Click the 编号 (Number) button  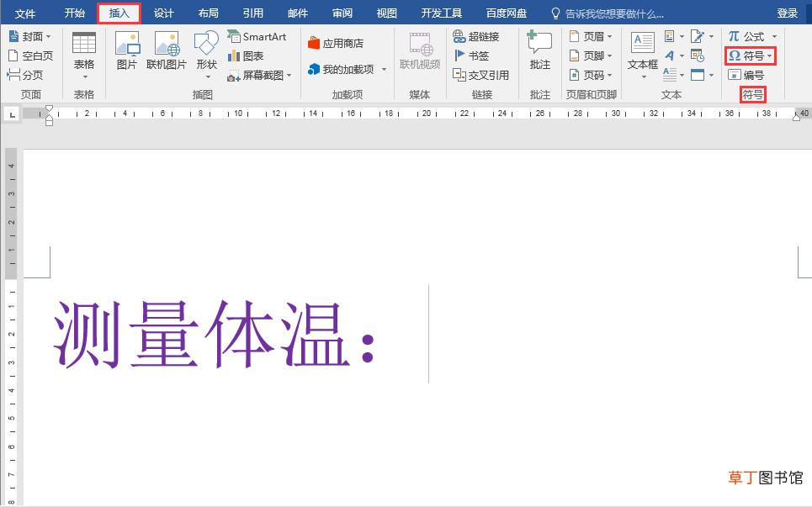pyautogui.click(x=746, y=75)
